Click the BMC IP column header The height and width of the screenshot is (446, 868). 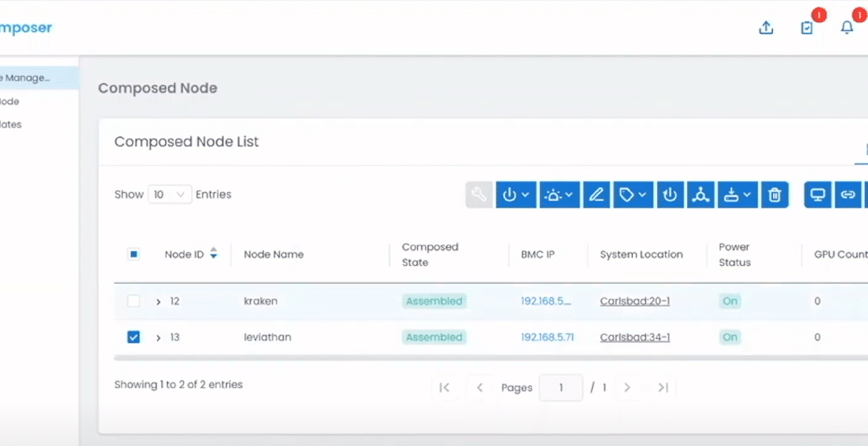538,255
